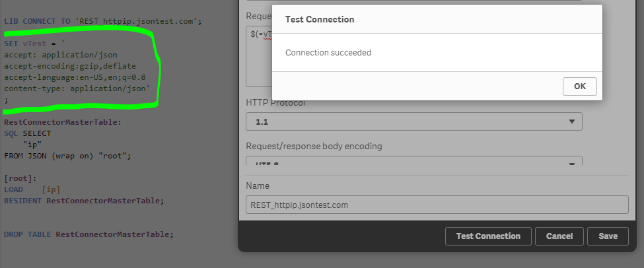Open the HTTP Protocol dropdown
This screenshot has height=268, width=644.
click(413, 122)
